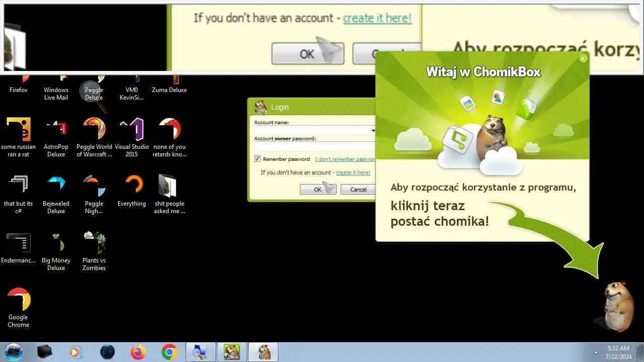This screenshot has height=362, width=644.
Task: Select the Peggle Nights desktop icon
Action: point(94,194)
